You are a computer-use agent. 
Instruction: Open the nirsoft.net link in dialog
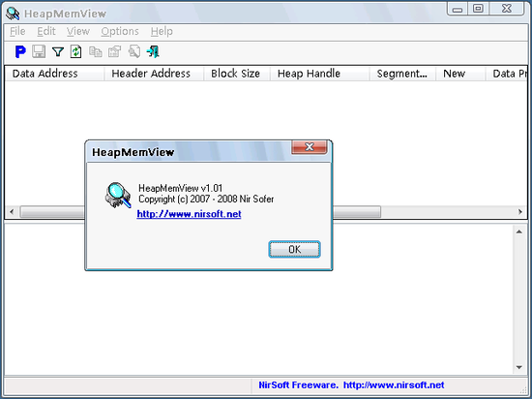click(189, 214)
